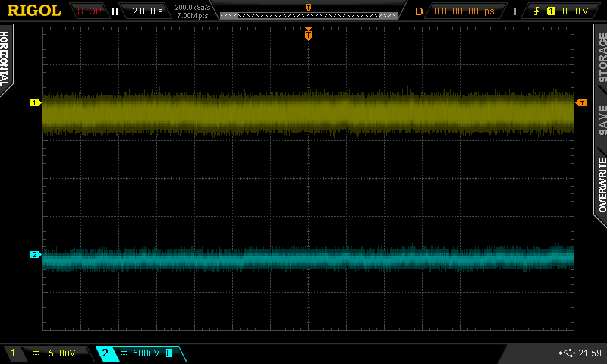Click the red STOP run status indicator
607x364 pixels.
90,11
